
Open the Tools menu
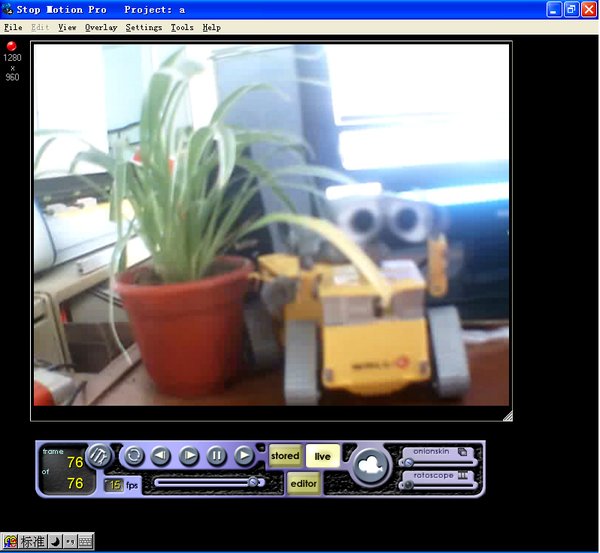pos(182,28)
